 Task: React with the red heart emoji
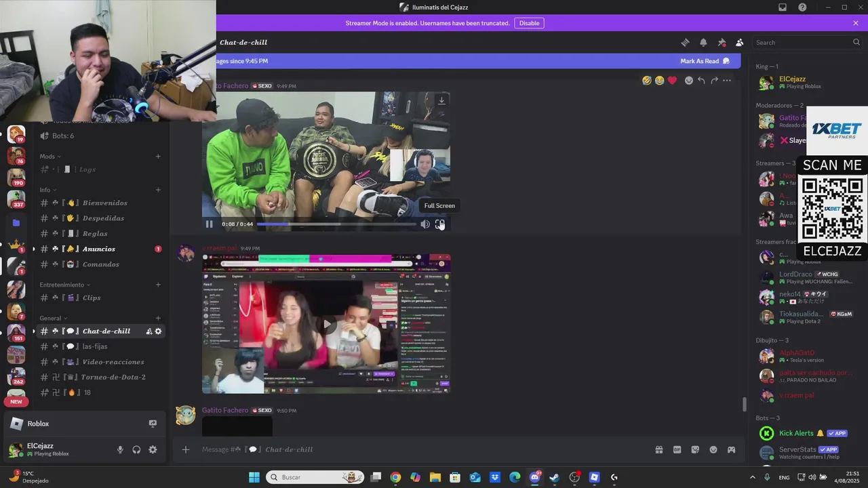pyautogui.click(x=672, y=80)
